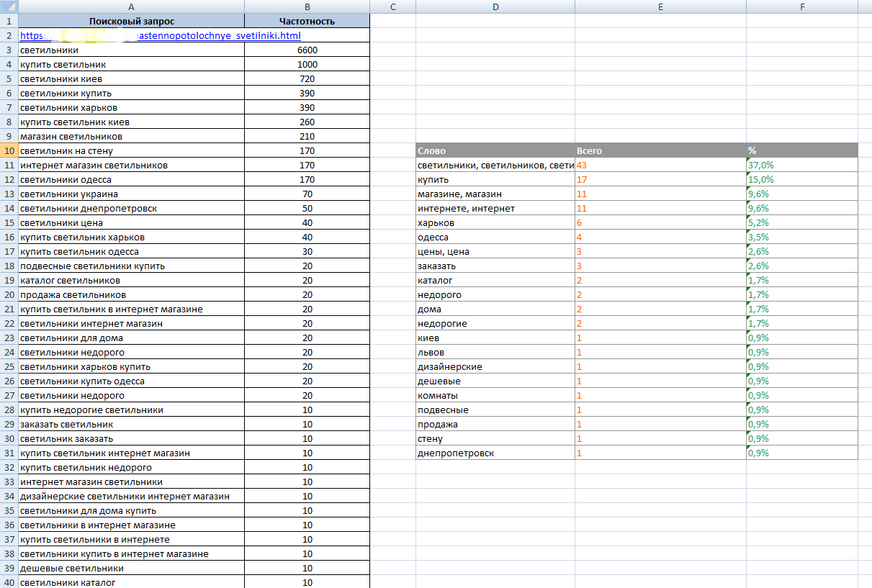Select the highlighted row 10 header
872x588 pixels.
click(x=8, y=151)
